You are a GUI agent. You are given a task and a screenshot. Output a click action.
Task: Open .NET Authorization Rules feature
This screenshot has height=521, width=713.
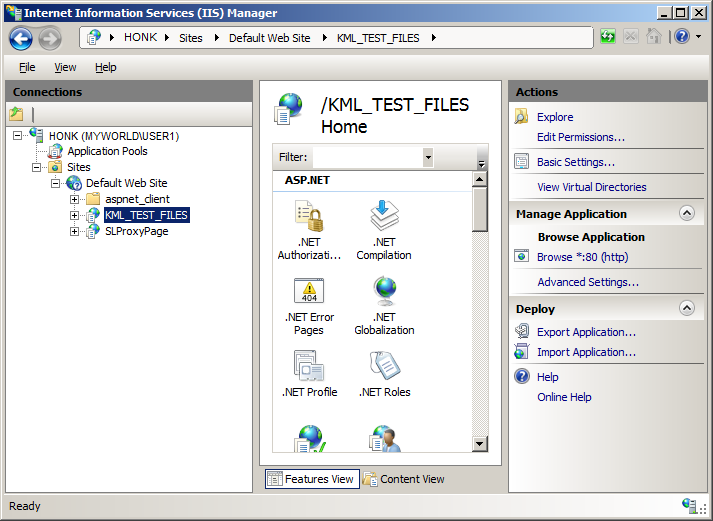pyautogui.click(x=309, y=230)
